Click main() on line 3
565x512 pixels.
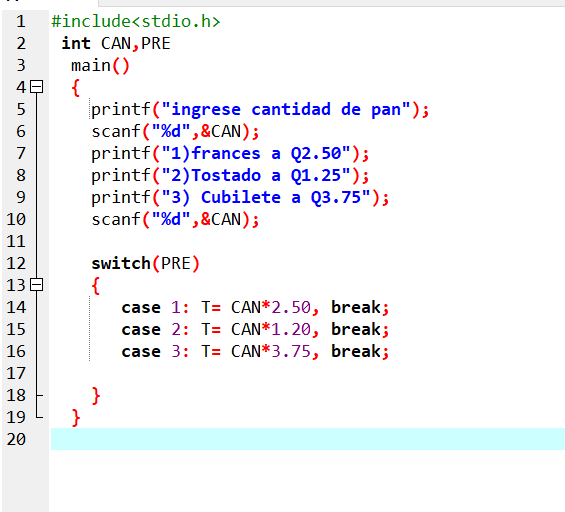[100, 66]
